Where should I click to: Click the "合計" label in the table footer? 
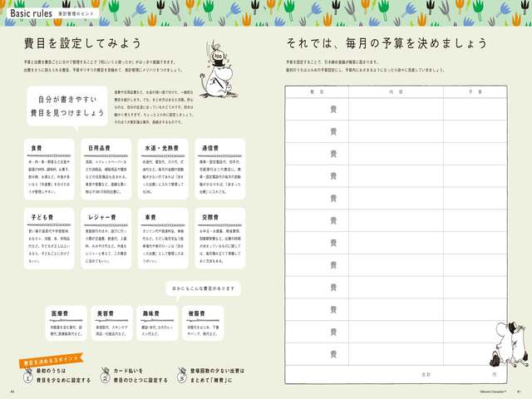click(x=426, y=375)
